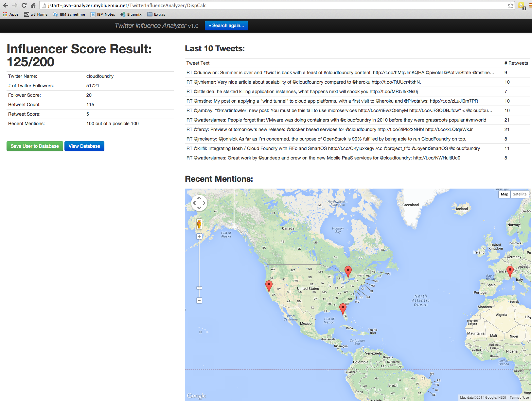Screen dimensions: 532x402
Task: Switch the map to Map view
Action: [x=504, y=194]
